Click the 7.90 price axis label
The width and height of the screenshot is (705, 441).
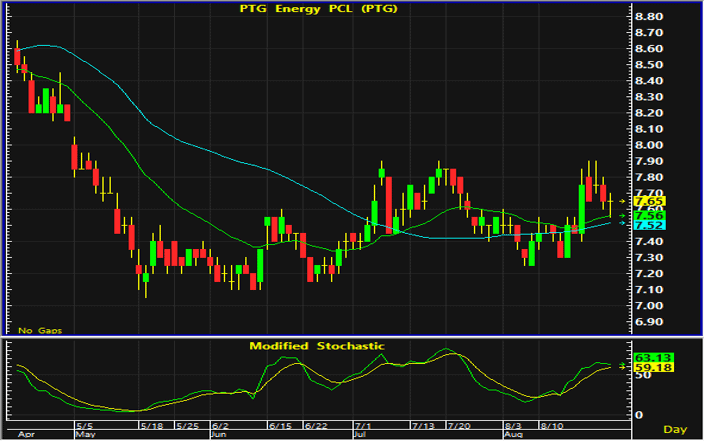point(649,161)
